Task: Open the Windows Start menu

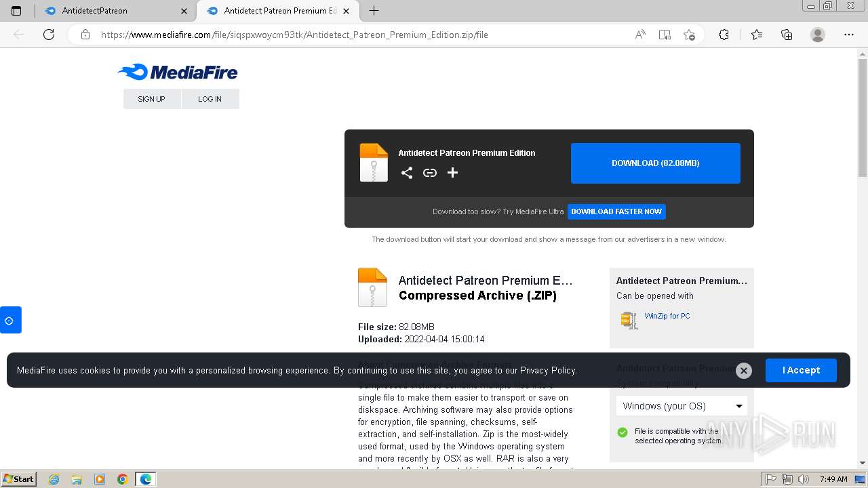Action: (19, 479)
